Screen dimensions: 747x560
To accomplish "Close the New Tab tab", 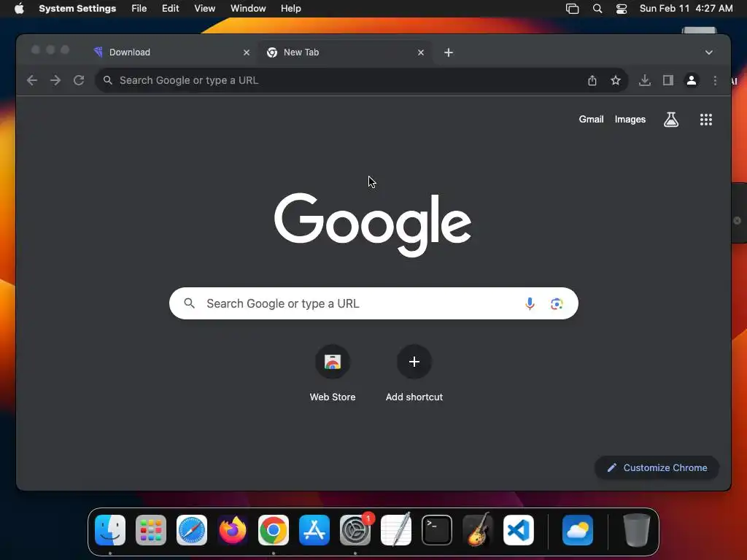I will click(x=421, y=52).
